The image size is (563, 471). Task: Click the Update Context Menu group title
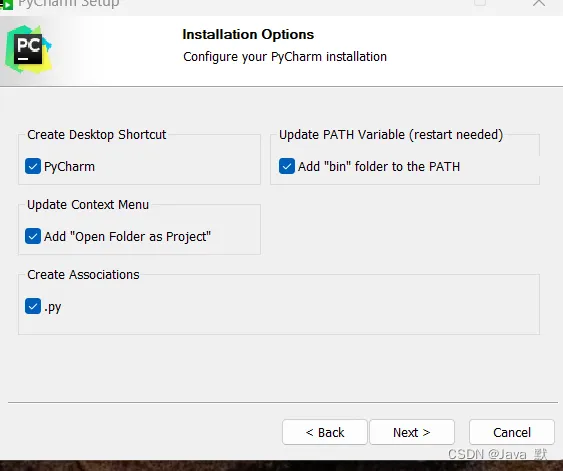click(88, 205)
